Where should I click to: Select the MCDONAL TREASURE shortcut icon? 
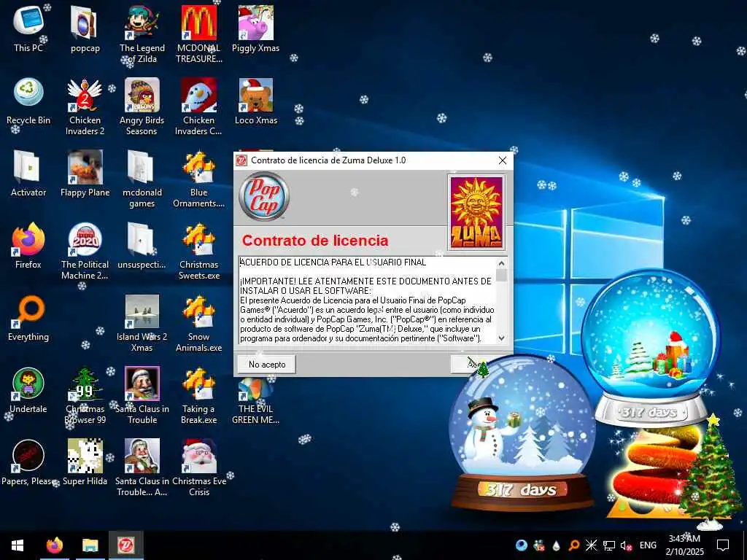point(198,34)
